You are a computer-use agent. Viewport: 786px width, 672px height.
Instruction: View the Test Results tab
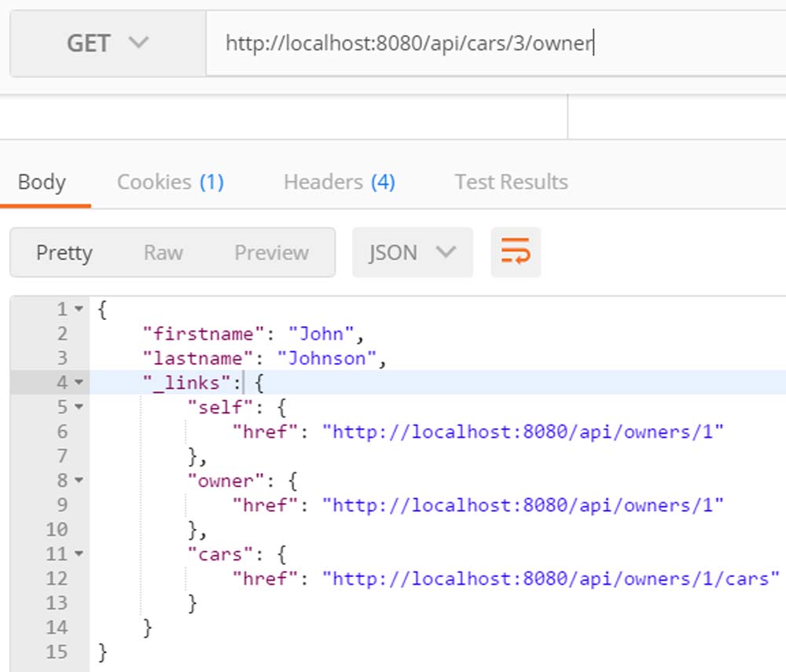point(511,182)
